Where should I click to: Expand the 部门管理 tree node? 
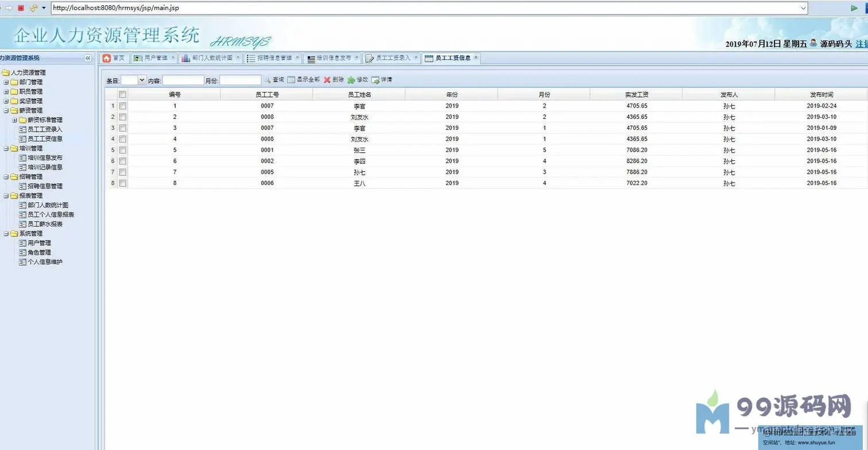6,82
